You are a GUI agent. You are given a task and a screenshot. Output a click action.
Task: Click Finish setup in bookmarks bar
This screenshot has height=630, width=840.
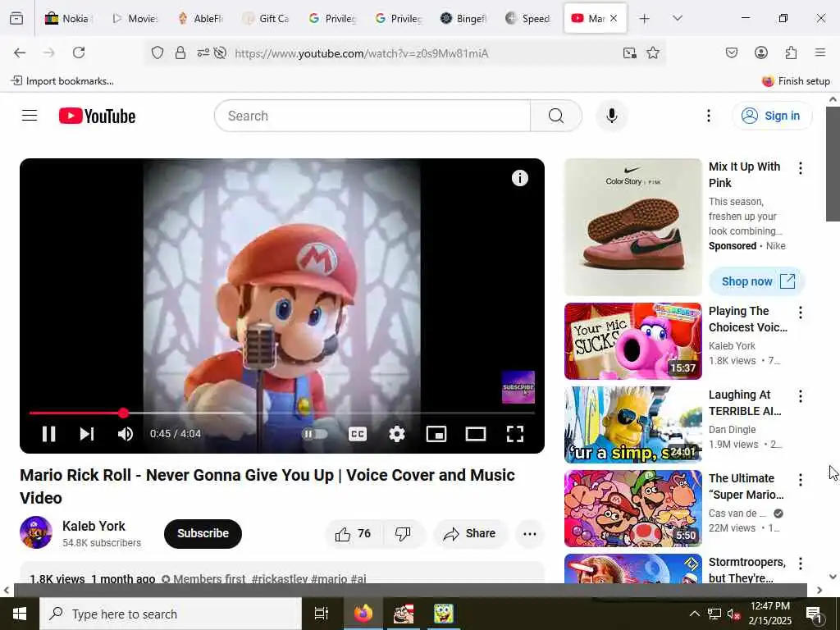click(796, 81)
